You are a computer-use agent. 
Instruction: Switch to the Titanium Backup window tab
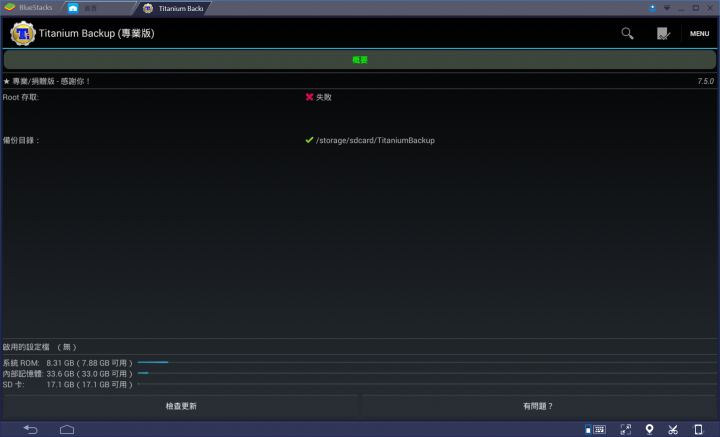174,8
